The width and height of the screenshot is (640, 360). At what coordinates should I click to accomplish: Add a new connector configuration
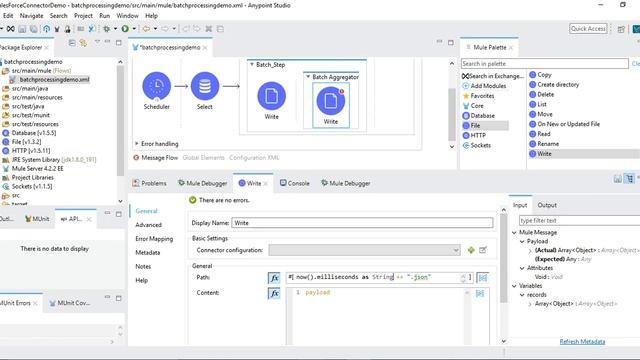click(x=471, y=250)
